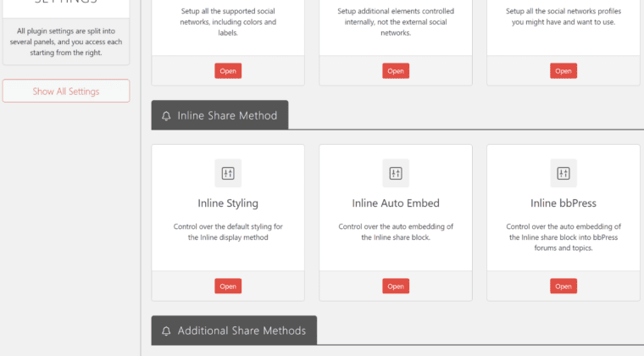Open the social networks profiles panel

point(563,70)
